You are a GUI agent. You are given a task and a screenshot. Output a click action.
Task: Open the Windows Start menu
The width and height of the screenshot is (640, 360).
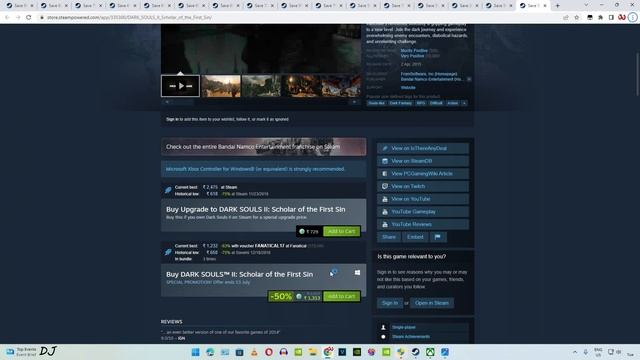(x=196, y=352)
